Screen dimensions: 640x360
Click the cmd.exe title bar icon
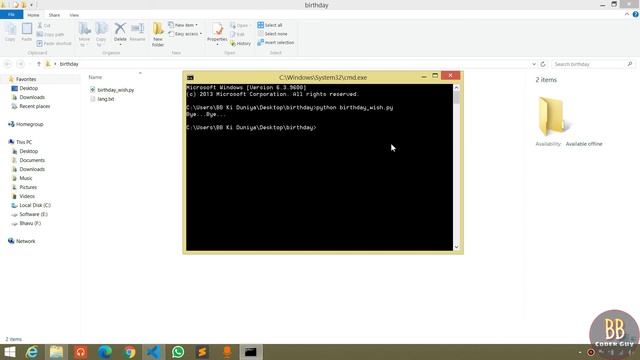(190, 78)
